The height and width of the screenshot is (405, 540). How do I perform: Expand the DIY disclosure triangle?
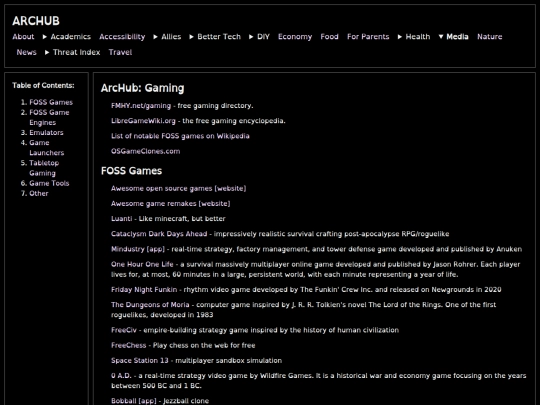pos(251,37)
